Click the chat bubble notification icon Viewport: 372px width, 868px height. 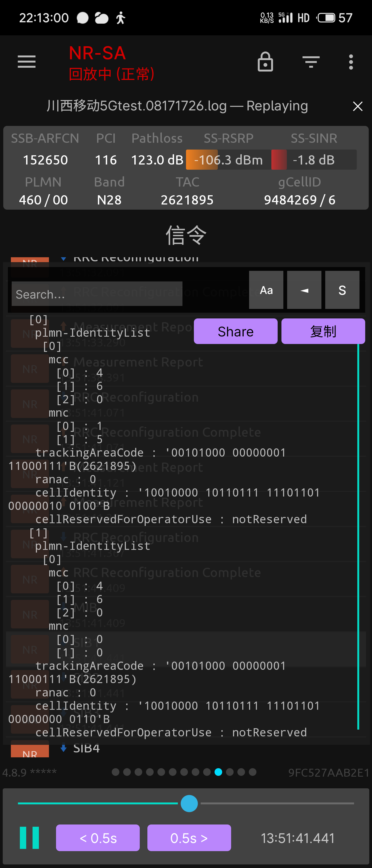coord(83,17)
